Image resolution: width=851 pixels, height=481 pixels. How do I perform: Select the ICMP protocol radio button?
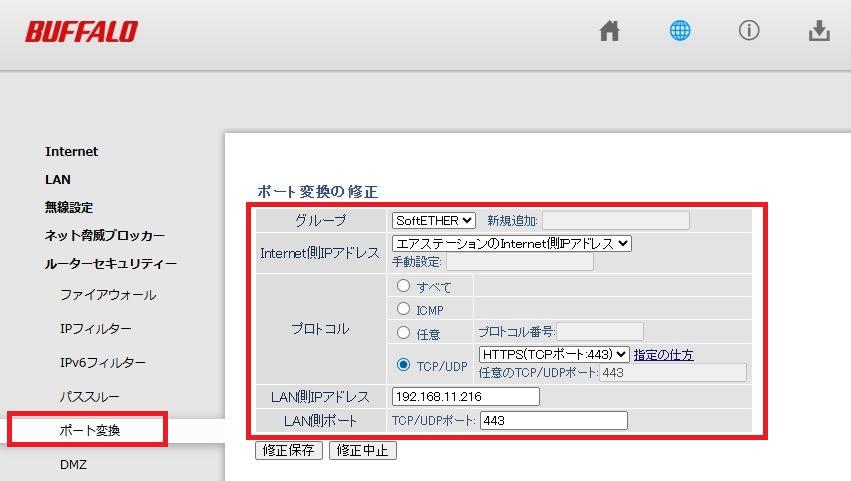403,309
